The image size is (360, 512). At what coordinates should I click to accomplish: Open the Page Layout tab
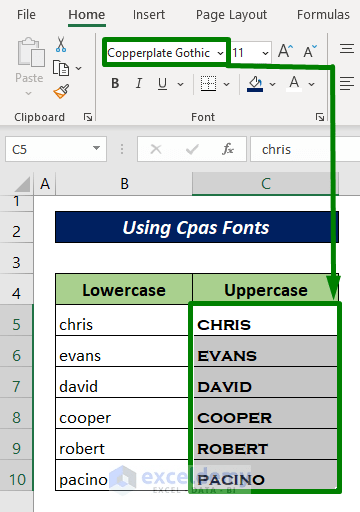pos(231,15)
